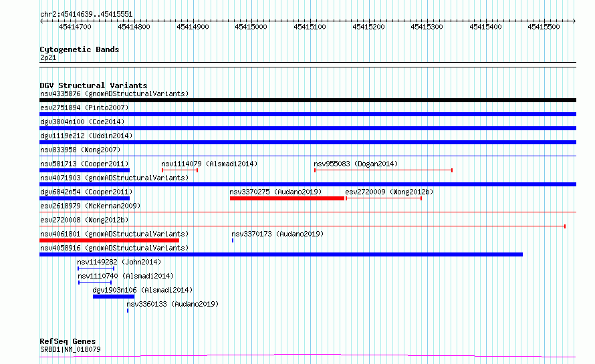Click the red nsv1114079 variant segment

click(x=180, y=170)
